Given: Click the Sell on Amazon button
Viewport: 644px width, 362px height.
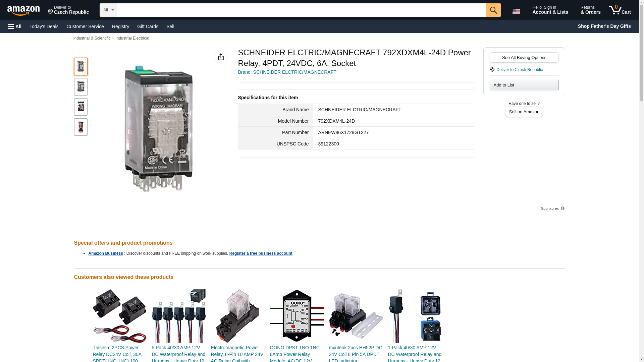Looking at the screenshot, I should click(524, 112).
